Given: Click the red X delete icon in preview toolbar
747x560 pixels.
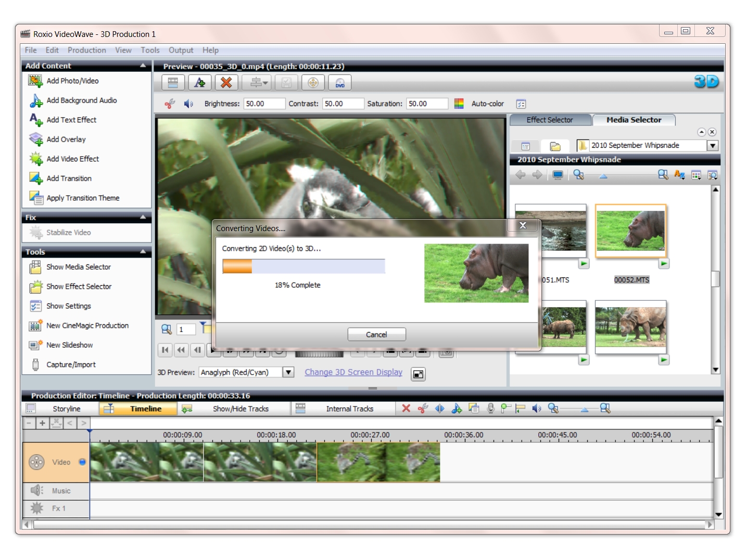Looking at the screenshot, I should click(x=226, y=83).
